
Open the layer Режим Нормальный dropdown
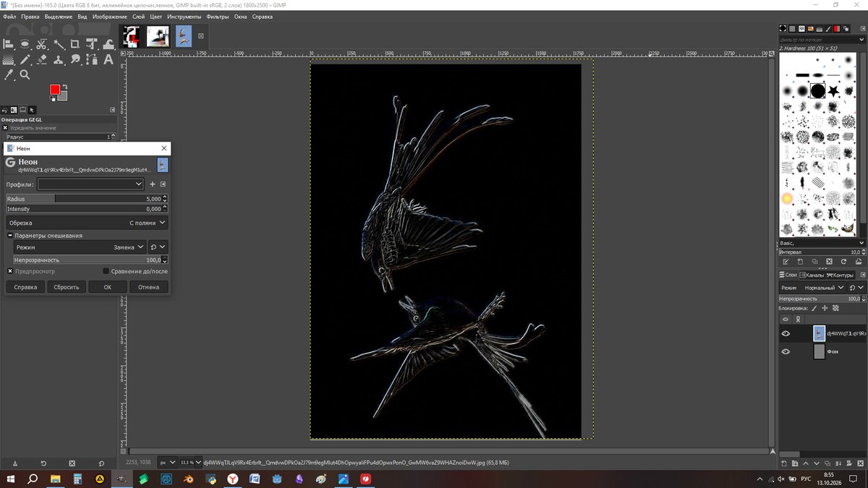coord(814,288)
